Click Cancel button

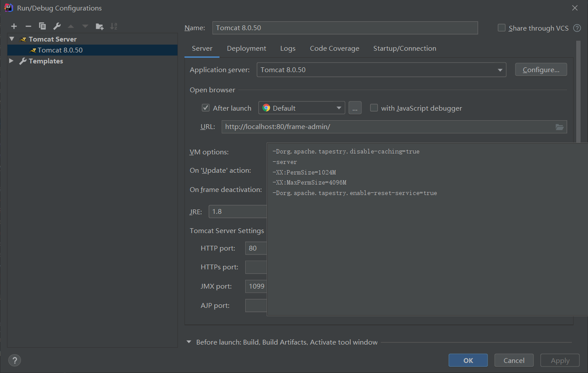514,360
